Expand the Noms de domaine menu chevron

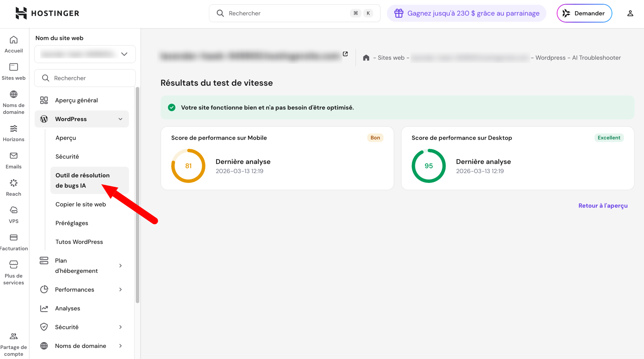(x=120, y=346)
